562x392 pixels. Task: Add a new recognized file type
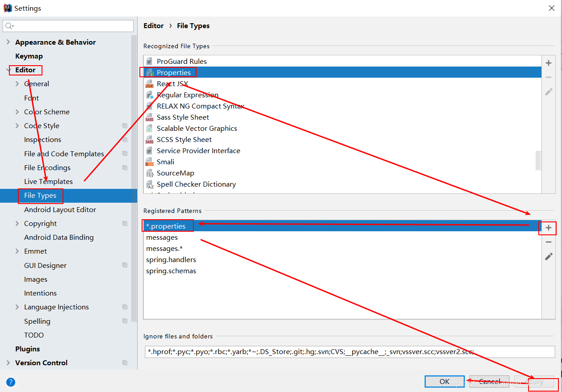(549, 63)
